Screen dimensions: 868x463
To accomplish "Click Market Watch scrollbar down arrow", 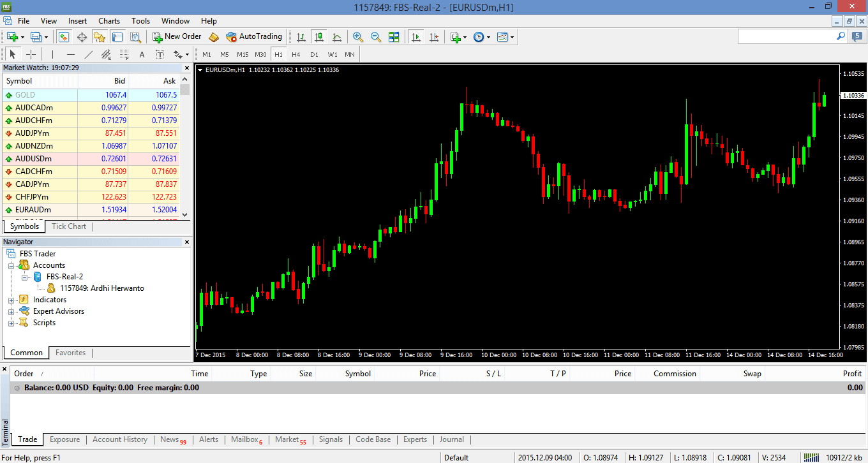I will click(185, 215).
